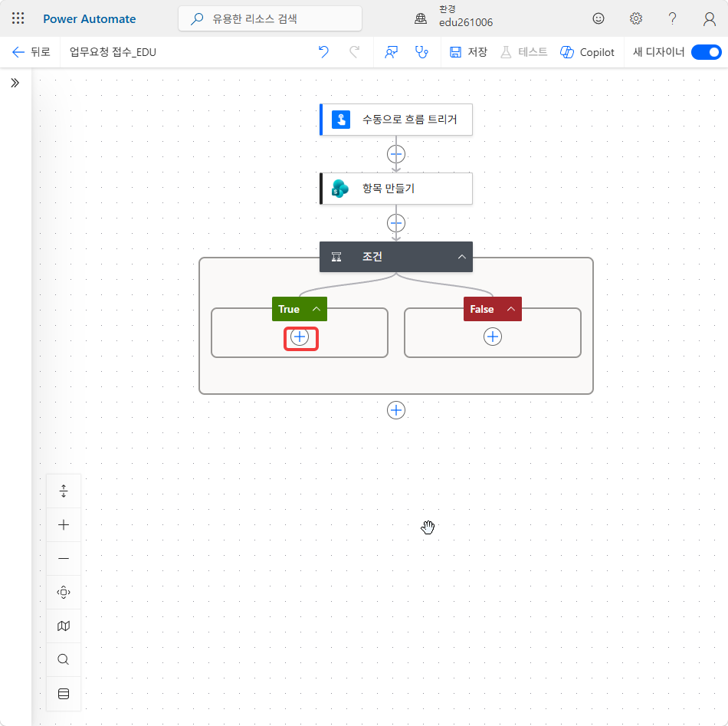Click the zoom in plus control

click(64, 525)
